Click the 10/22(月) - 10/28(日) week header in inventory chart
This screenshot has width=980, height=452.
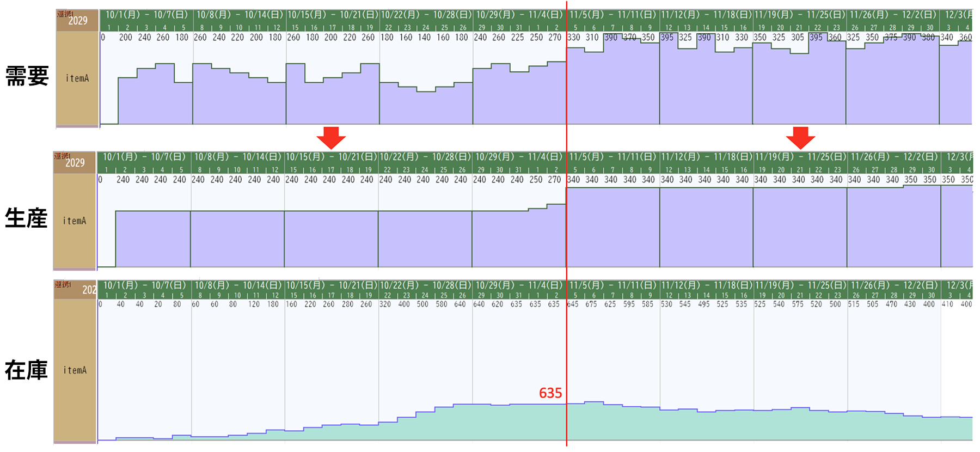pos(426,285)
